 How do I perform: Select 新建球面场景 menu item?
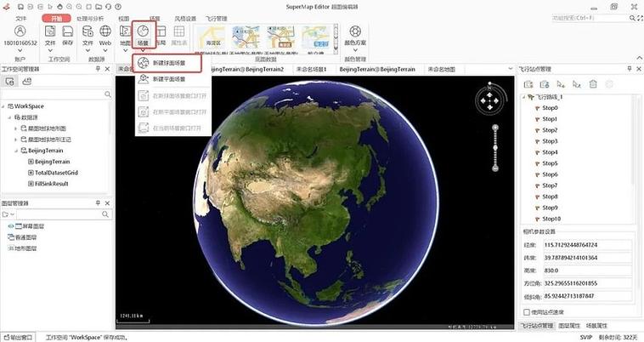tap(167, 63)
